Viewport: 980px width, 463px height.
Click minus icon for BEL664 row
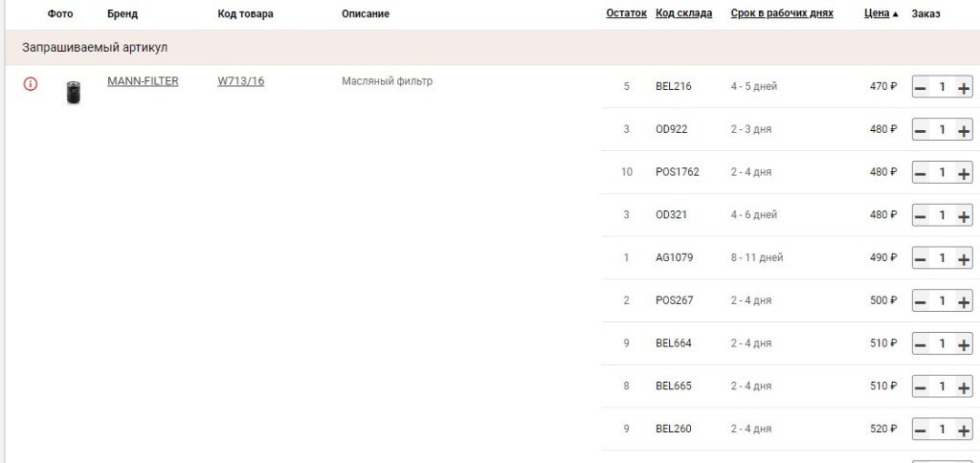click(x=920, y=344)
